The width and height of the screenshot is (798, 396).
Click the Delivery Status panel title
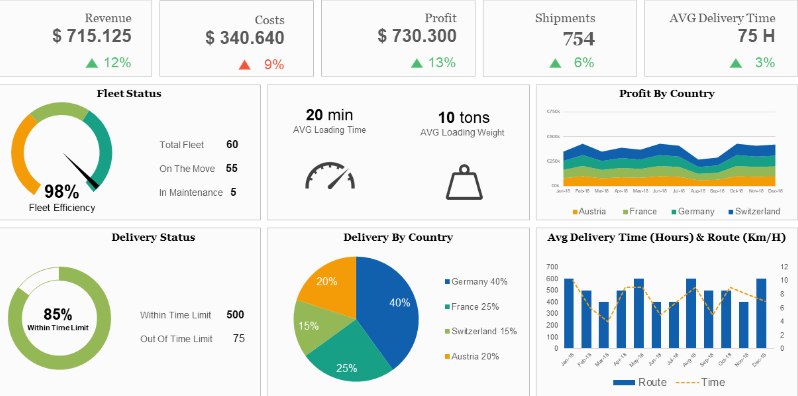[x=153, y=237]
